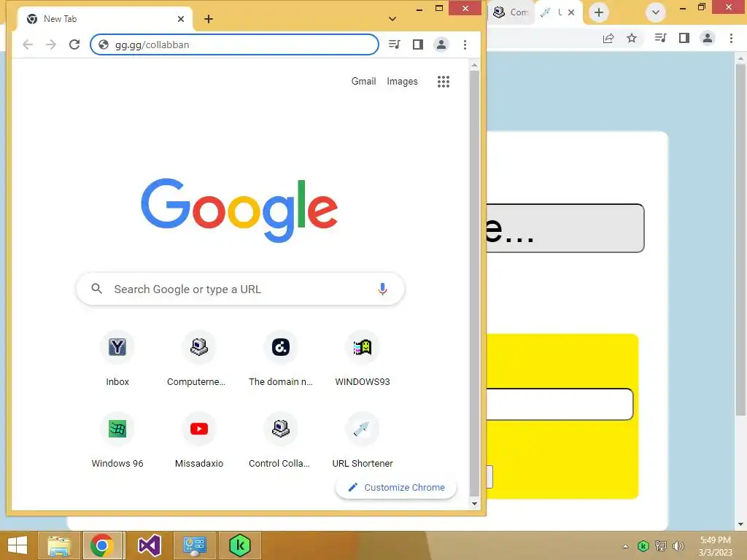This screenshot has height=560, width=747.
Task: Click the back arrow in front Chrome window
Action: click(x=28, y=44)
